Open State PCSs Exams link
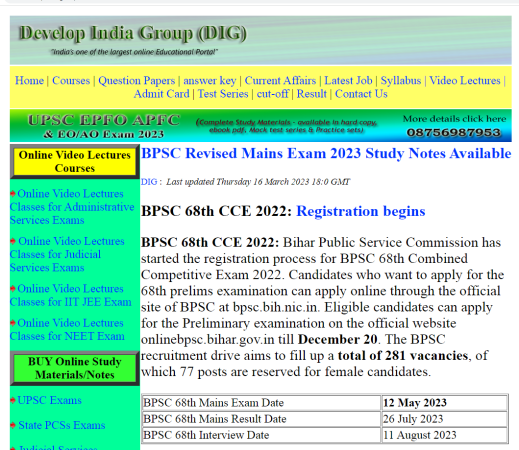 click(62, 425)
